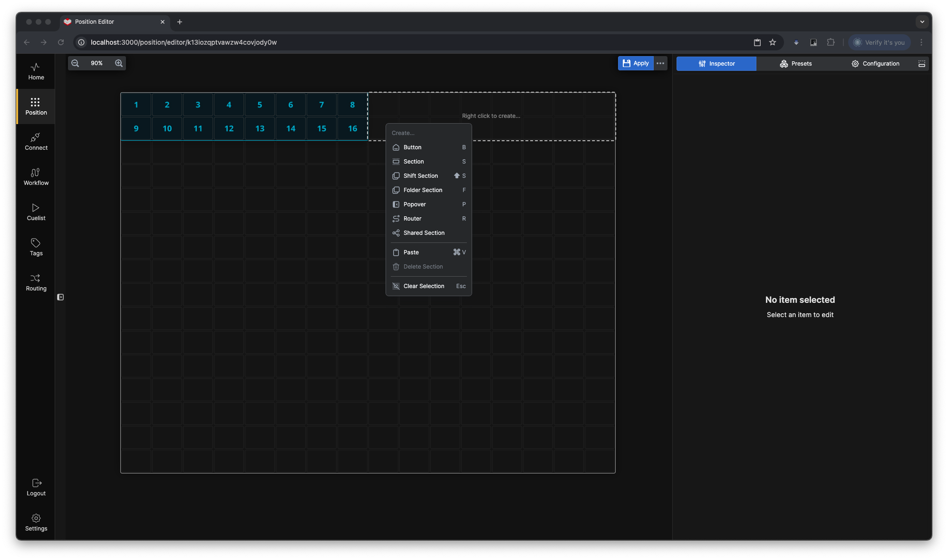Reload the browser page
The image size is (948, 560).
coord(61,42)
